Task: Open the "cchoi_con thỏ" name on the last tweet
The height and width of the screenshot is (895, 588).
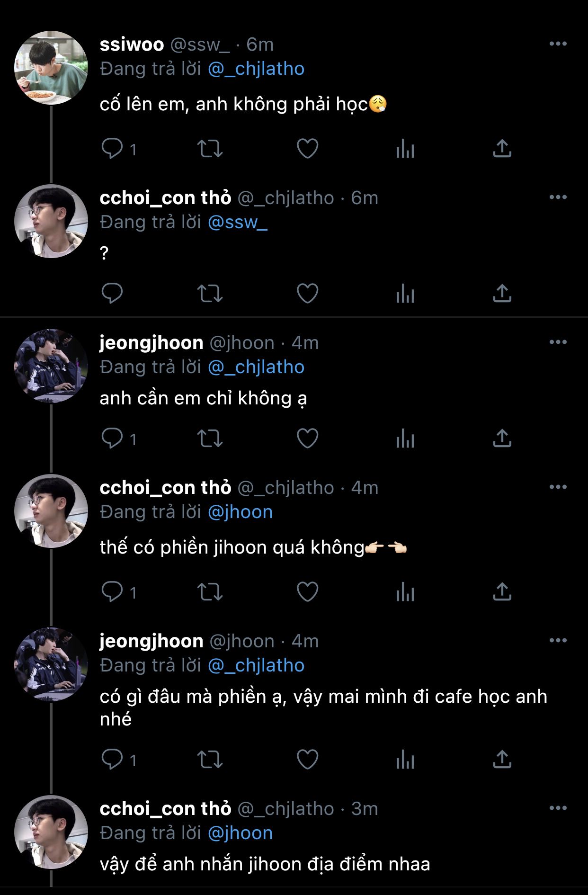Action: pos(165,809)
